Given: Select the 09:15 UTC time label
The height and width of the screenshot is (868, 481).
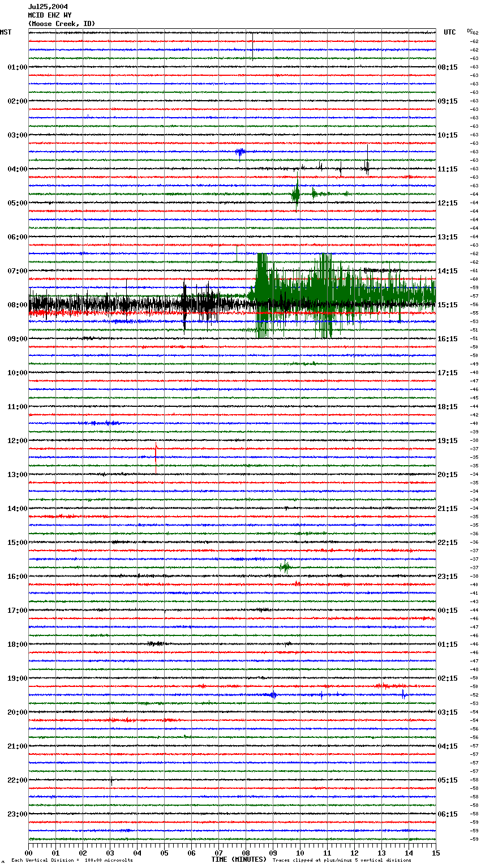Looking at the screenshot, I should [448, 101].
